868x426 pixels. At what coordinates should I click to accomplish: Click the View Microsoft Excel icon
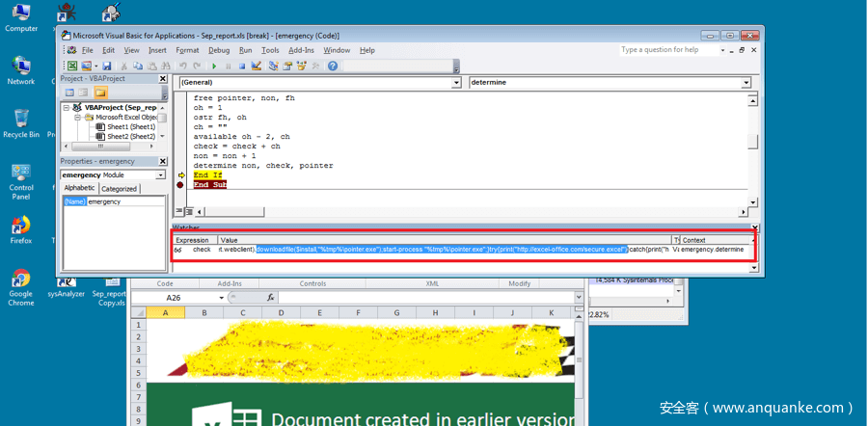tap(72, 66)
